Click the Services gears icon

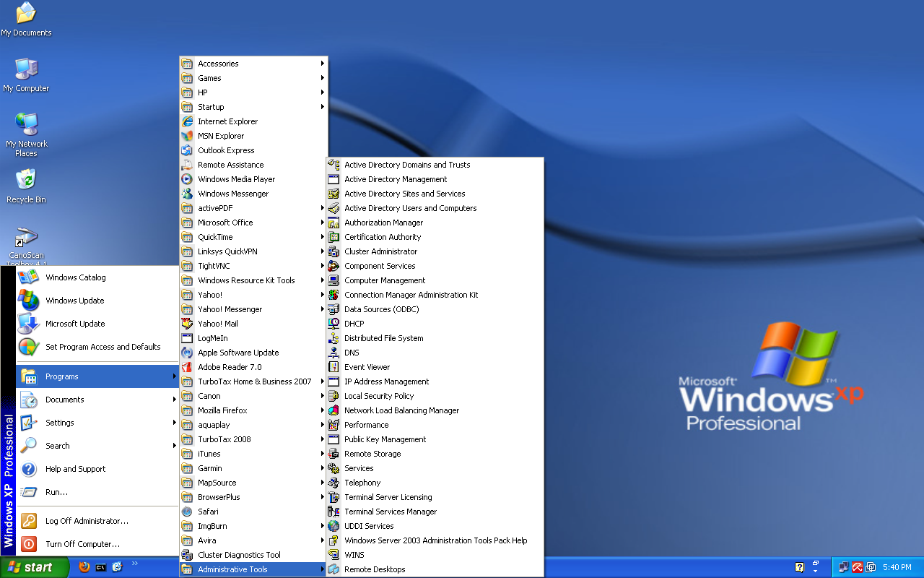tap(334, 468)
